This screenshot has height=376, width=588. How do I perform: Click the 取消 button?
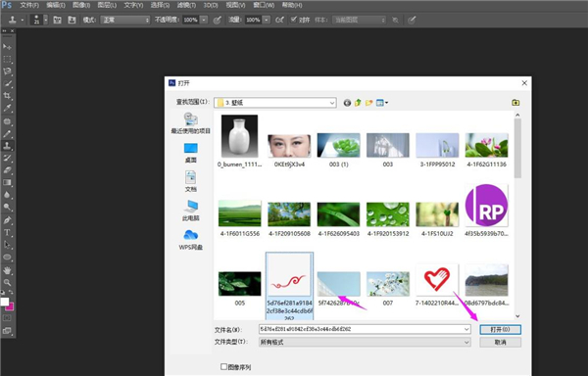(x=500, y=343)
